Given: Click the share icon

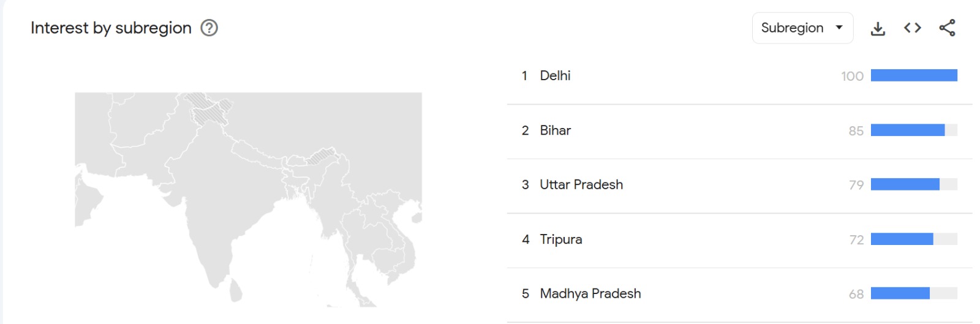Looking at the screenshot, I should click(x=947, y=28).
